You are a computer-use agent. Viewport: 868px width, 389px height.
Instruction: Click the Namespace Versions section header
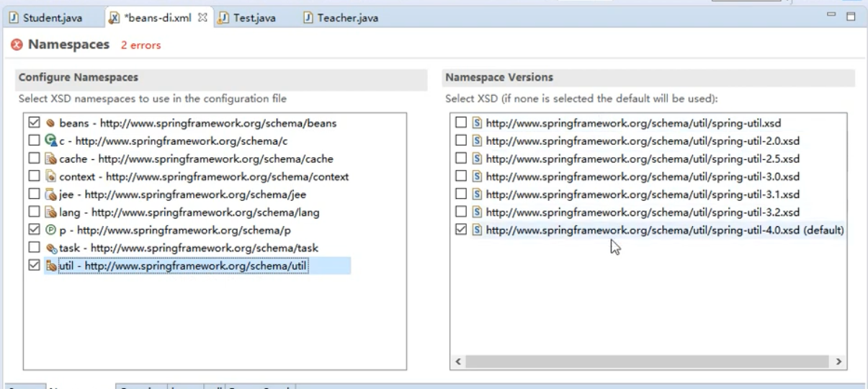(649, 77)
